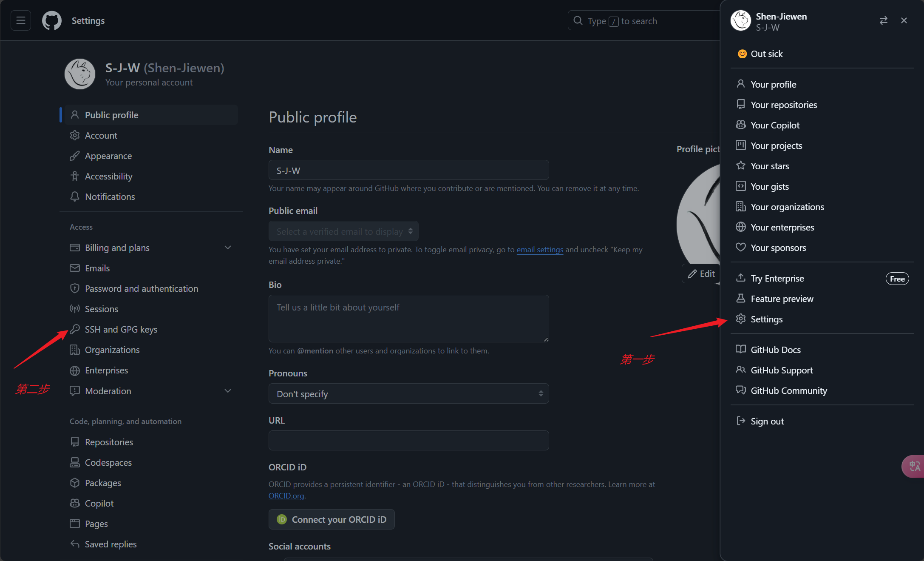Click the Feature preview beaker icon

pos(740,299)
